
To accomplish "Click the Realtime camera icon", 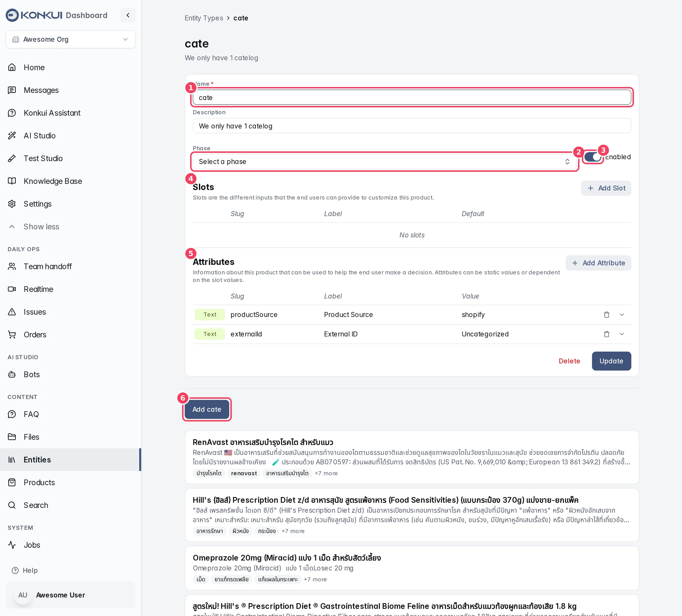I will pyautogui.click(x=12, y=289).
